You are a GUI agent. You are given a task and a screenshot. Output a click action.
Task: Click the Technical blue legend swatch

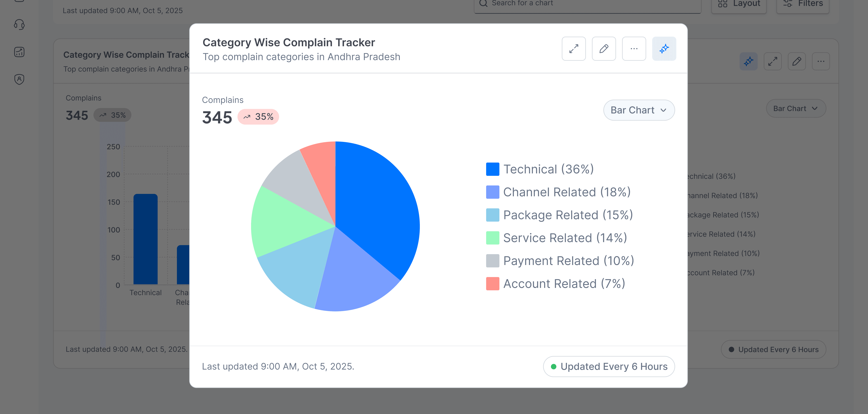492,169
